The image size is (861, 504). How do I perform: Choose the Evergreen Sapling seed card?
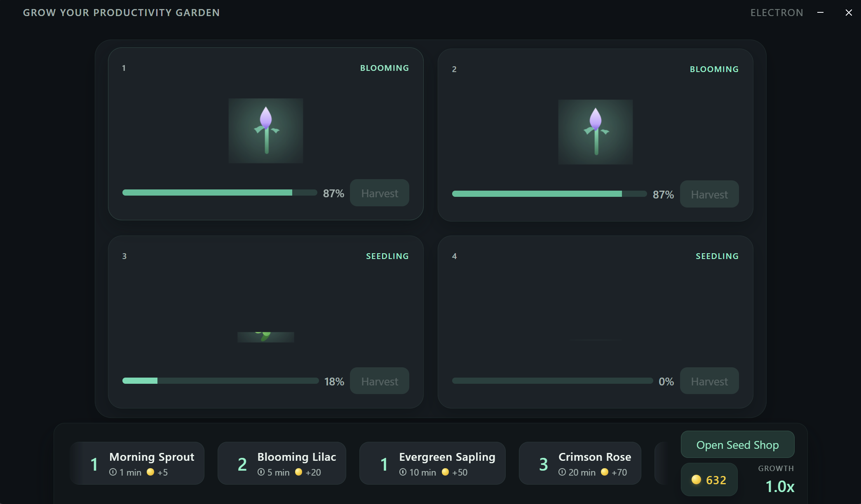(x=432, y=463)
